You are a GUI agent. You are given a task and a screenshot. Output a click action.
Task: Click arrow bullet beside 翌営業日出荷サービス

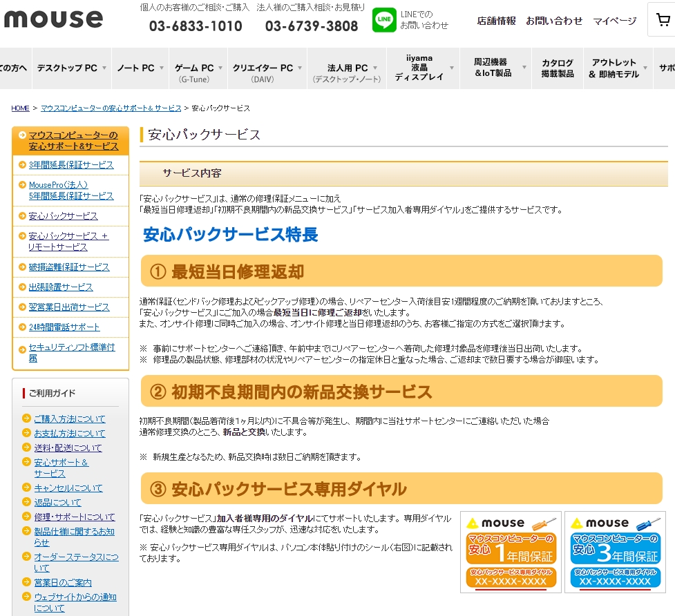coord(22,307)
